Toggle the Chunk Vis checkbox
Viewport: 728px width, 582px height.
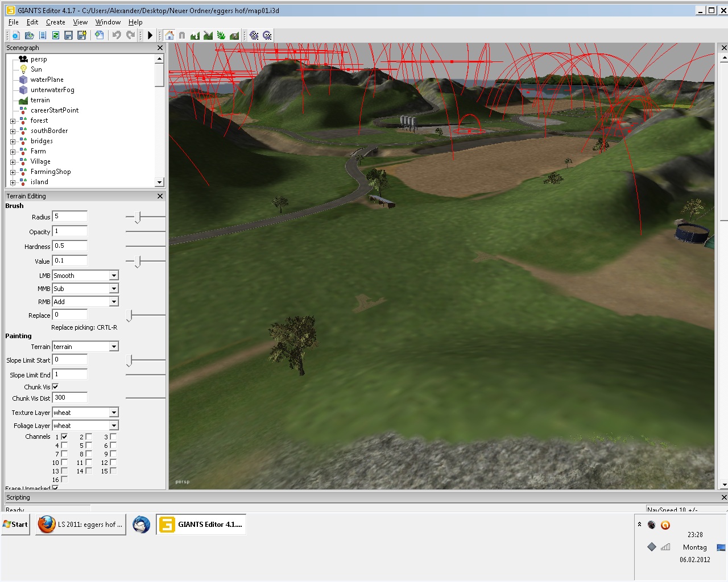(55, 386)
